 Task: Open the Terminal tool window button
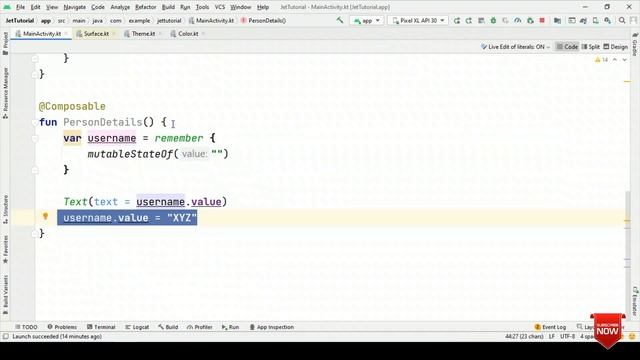pyautogui.click(x=101, y=327)
